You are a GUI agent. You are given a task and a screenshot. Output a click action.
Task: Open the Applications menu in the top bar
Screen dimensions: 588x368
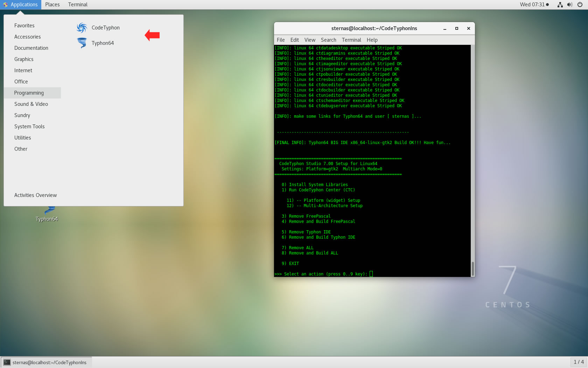tap(20, 5)
